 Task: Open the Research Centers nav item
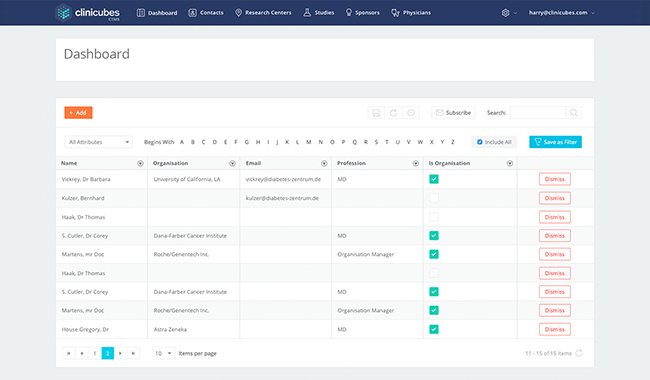[x=263, y=13]
